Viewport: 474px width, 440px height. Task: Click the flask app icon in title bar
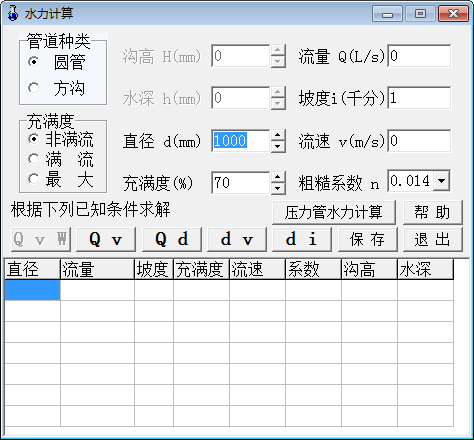[13, 13]
